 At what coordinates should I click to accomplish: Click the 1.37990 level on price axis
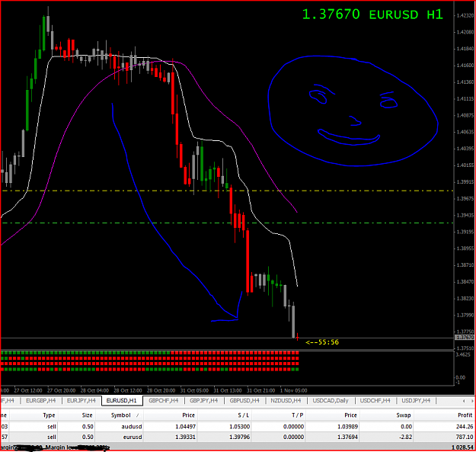pos(465,315)
